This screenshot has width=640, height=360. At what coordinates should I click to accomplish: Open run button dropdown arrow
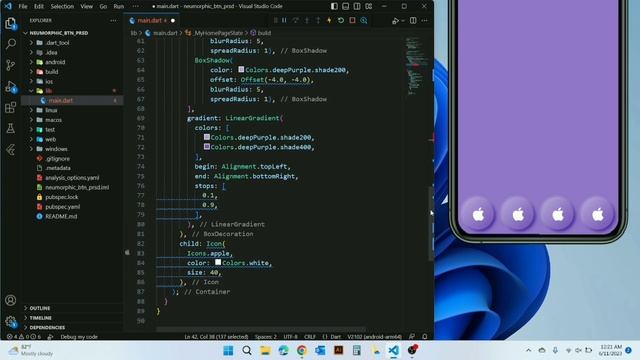pos(402,21)
